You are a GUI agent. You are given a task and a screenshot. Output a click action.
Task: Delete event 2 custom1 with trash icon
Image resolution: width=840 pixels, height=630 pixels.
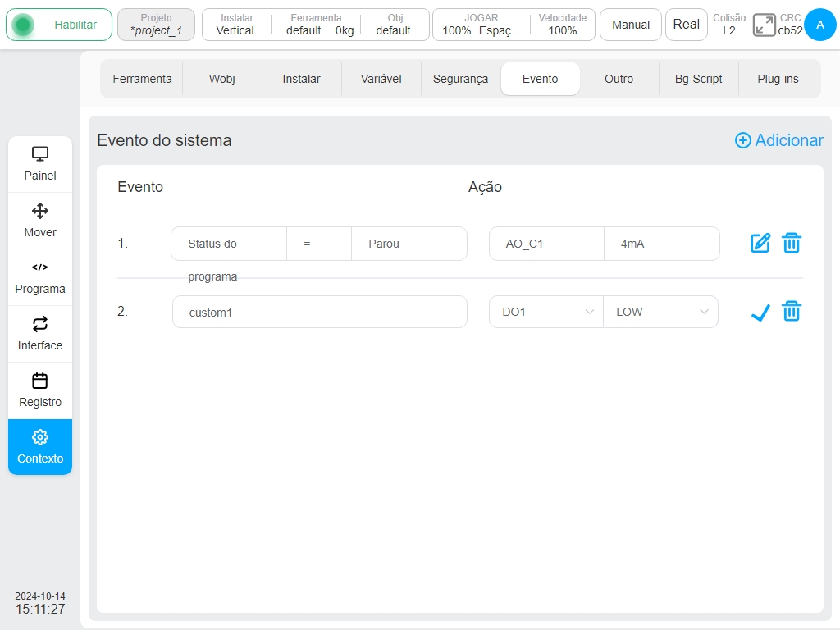[x=792, y=311]
